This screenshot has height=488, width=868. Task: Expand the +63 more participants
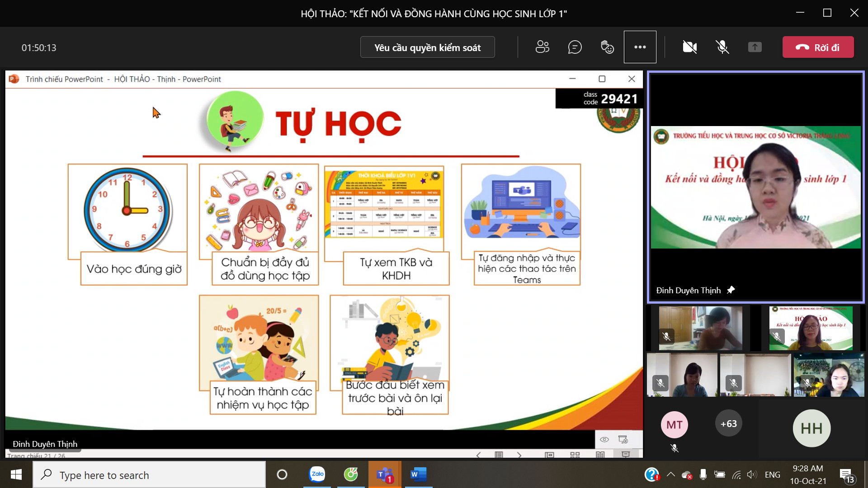pos(728,424)
